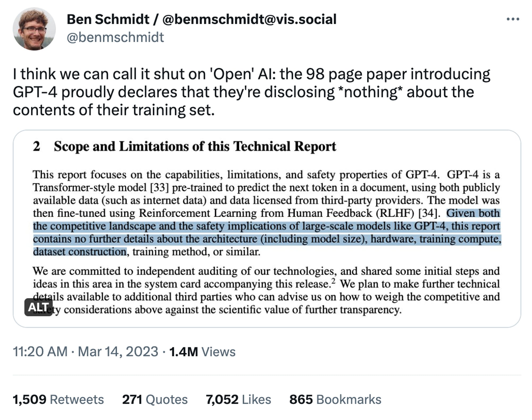Open the @benmschmidt handle link
532x420 pixels.
click(x=115, y=37)
